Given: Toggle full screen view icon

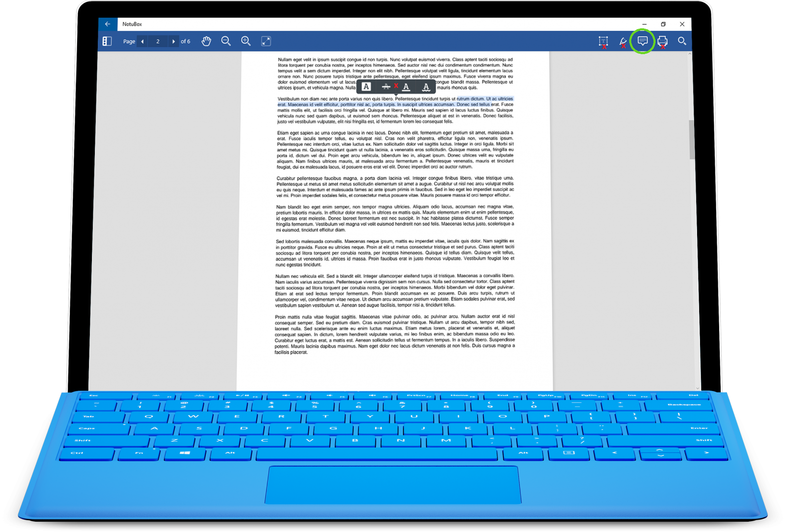Looking at the screenshot, I should (266, 41).
